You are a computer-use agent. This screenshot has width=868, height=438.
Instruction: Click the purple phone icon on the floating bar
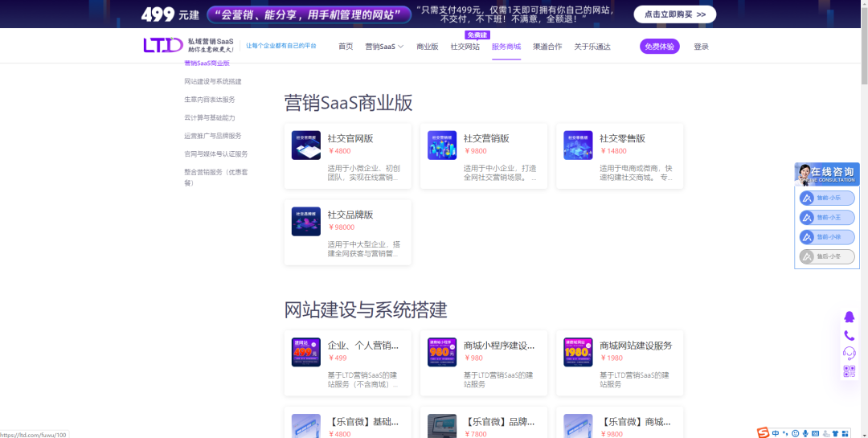pos(849,336)
